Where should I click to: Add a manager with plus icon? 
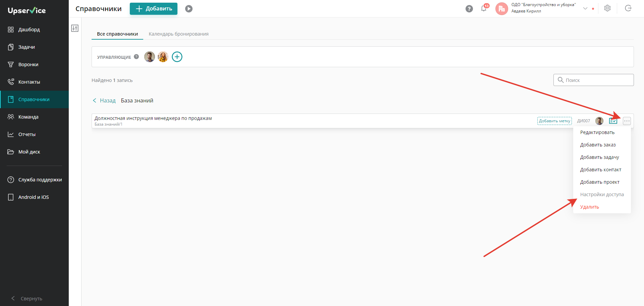tap(177, 57)
